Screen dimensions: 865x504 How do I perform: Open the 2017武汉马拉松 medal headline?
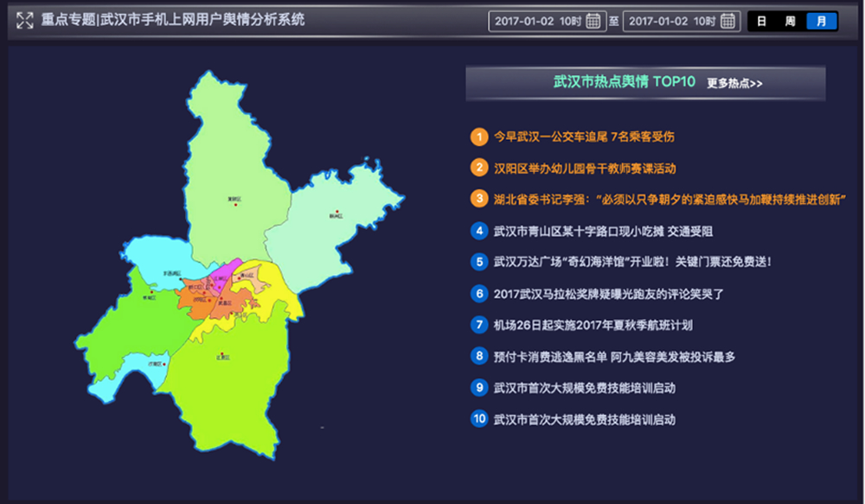click(x=608, y=294)
